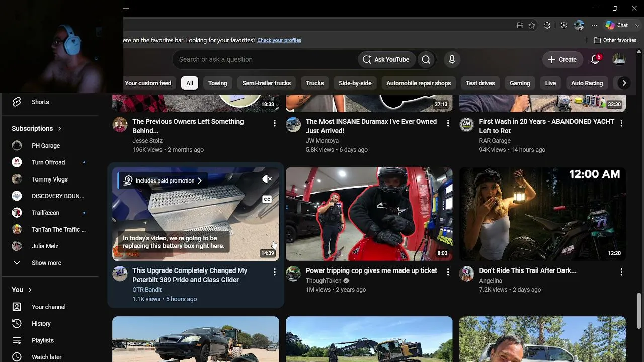Select the Test drives chip
The height and width of the screenshot is (362, 644).
pyautogui.click(x=480, y=83)
